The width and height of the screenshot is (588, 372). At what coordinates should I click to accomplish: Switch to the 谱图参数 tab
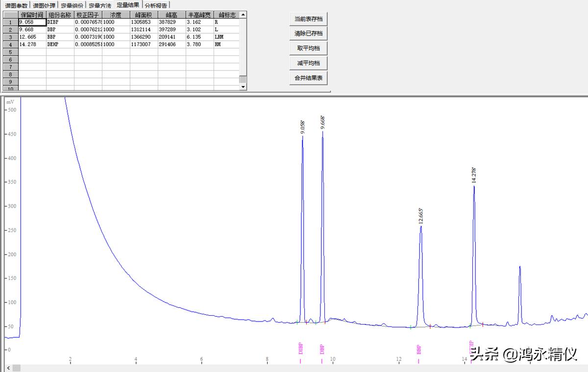16,5
